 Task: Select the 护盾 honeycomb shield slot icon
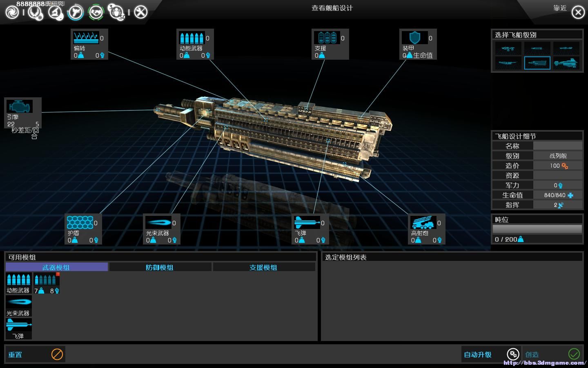click(x=80, y=223)
